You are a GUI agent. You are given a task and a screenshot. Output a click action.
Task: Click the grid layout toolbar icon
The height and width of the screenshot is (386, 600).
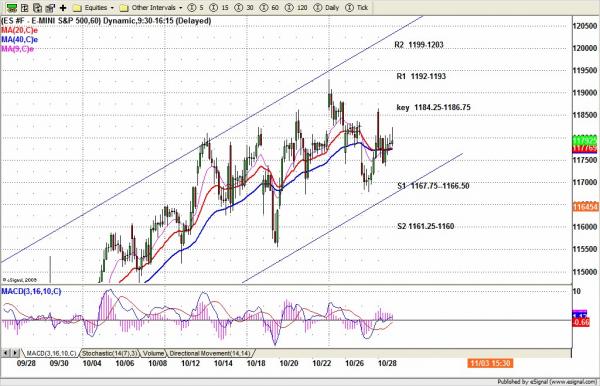pos(25,7)
